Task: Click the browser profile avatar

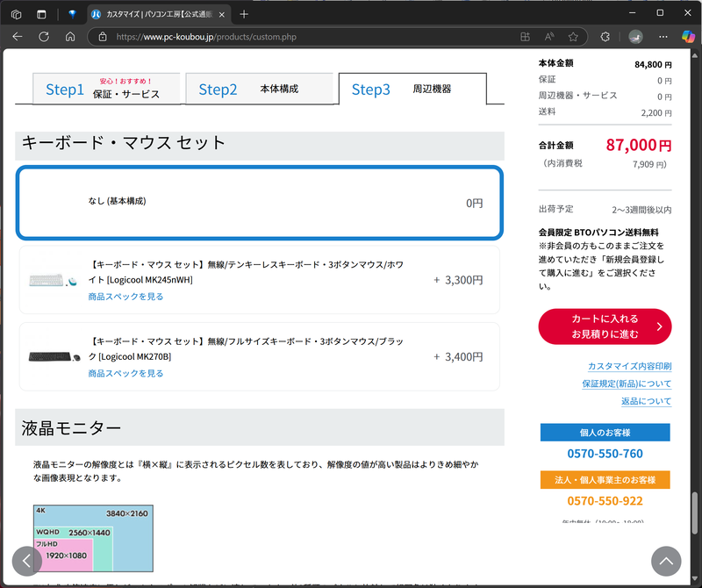Action: click(634, 37)
